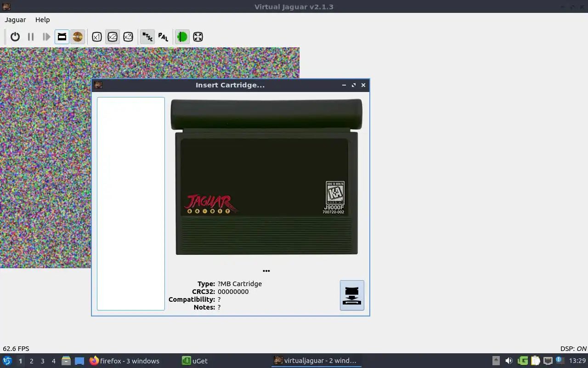Screen dimensions: 588x368
Task: Click the notification tray icon
Action: [560, 361]
